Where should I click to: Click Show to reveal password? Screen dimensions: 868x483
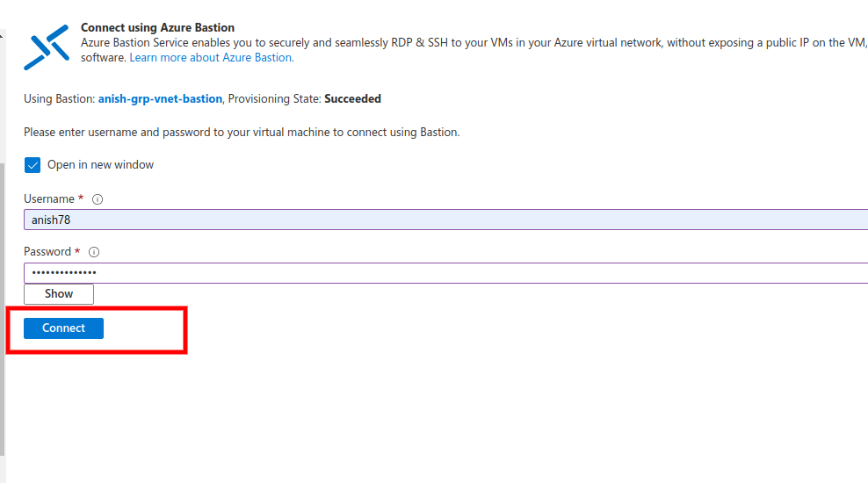click(59, 294)
